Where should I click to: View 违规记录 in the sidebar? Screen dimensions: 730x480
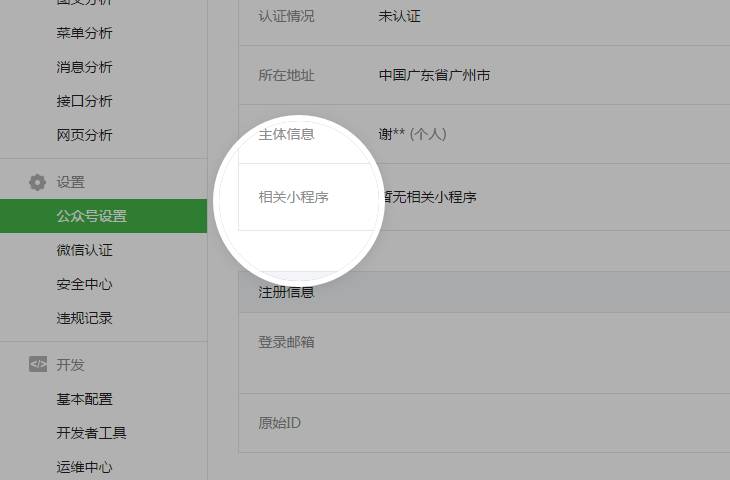coord(84,318)
